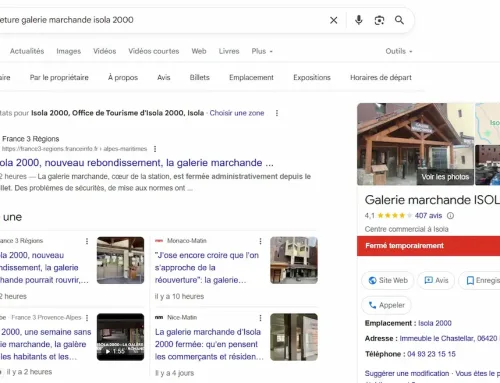Switch to the Vidéos tab
Viewport: 500px width, 383px height.
coord(105,51)
